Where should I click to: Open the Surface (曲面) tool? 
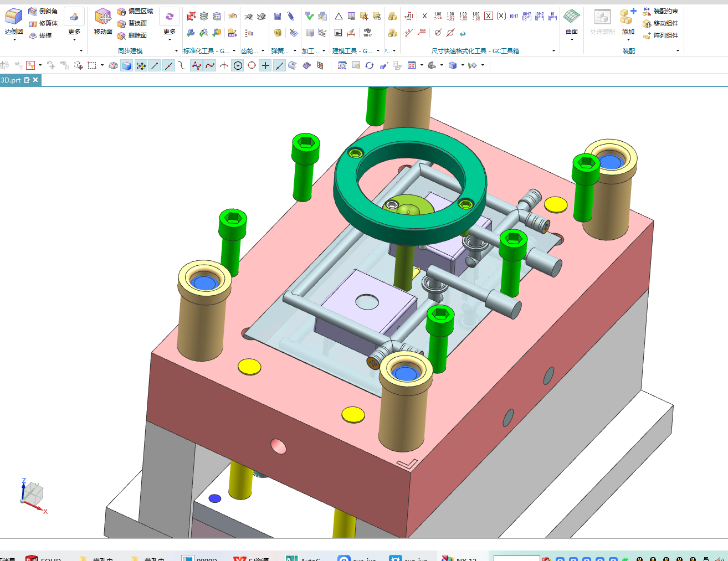(572, 20)
